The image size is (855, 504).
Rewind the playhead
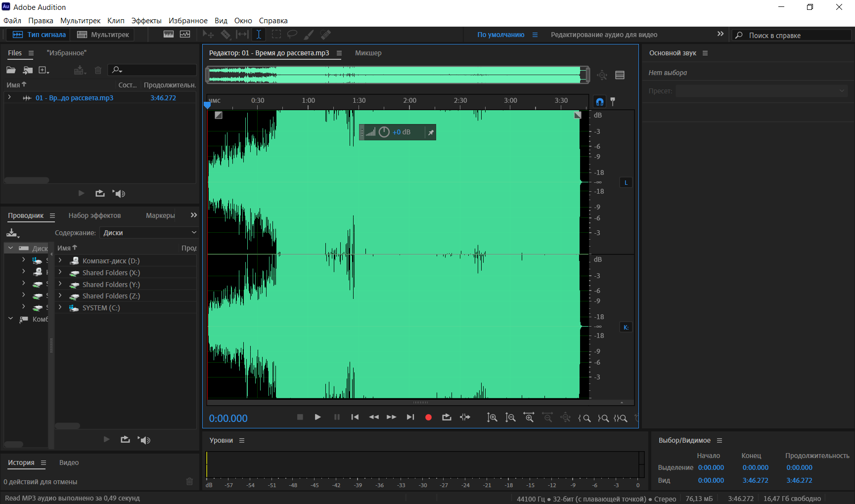(x=374, y=417)
